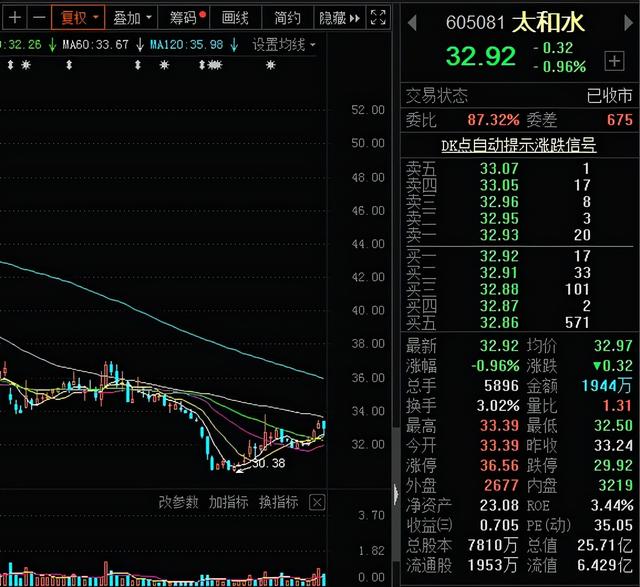Click the 隐藏 panel toggle
Screen dimensions: 640x587
tap(340, 18)
